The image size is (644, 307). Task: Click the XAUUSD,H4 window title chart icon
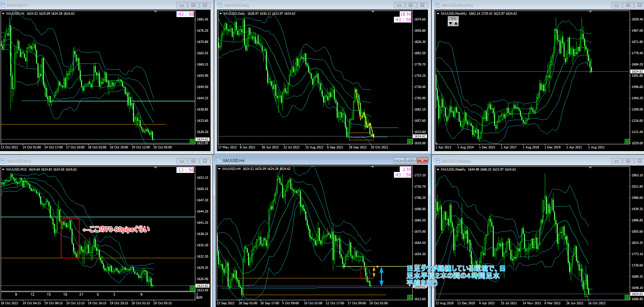[219, 160]
